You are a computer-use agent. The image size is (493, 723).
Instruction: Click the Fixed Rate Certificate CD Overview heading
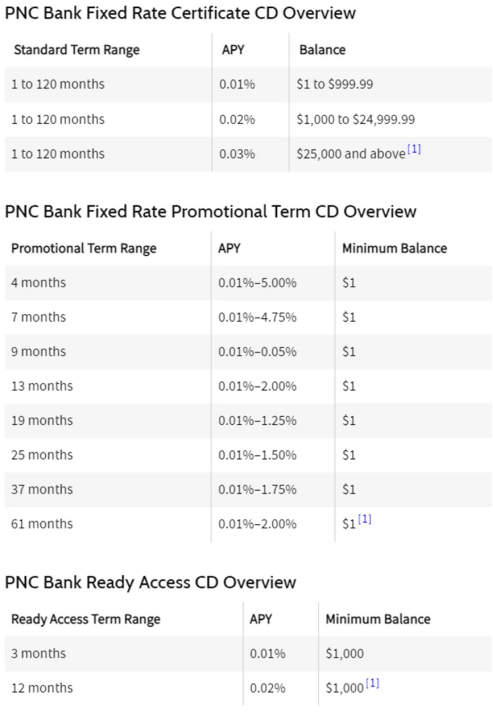[x=180, y=13]
